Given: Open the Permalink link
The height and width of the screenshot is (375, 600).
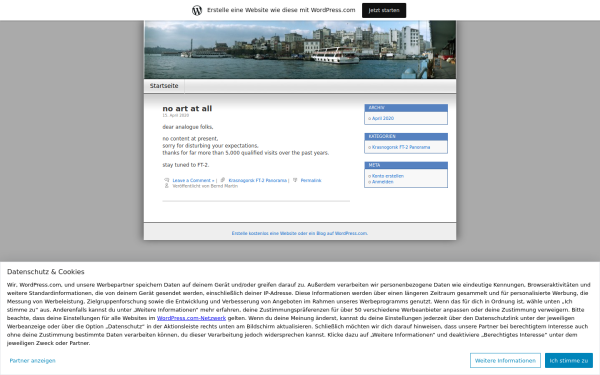Looking at the screenshot, I should click(x=311, y=180).
